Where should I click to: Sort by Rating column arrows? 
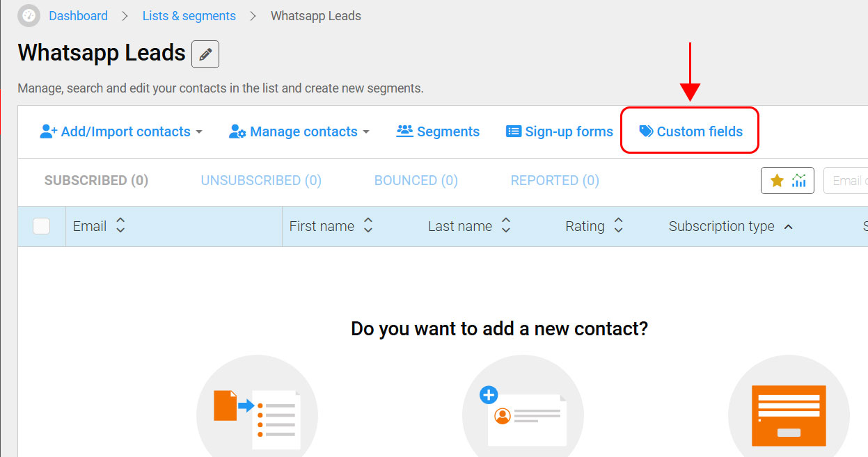point(618,225)
